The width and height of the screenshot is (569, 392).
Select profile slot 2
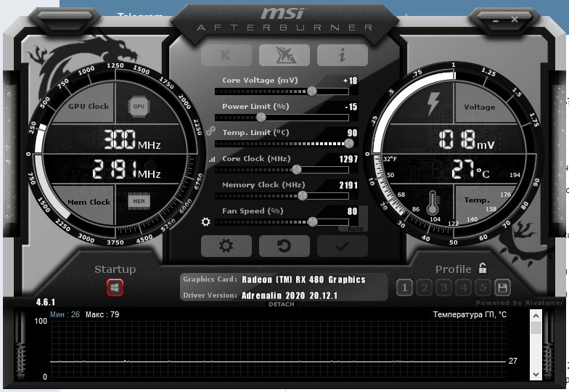click(424, 288)
